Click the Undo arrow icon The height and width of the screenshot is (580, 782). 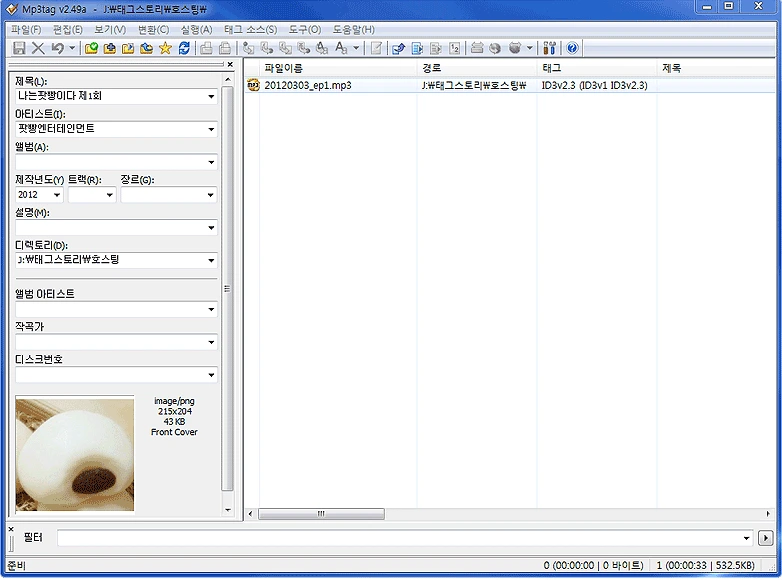click(57, 48)
